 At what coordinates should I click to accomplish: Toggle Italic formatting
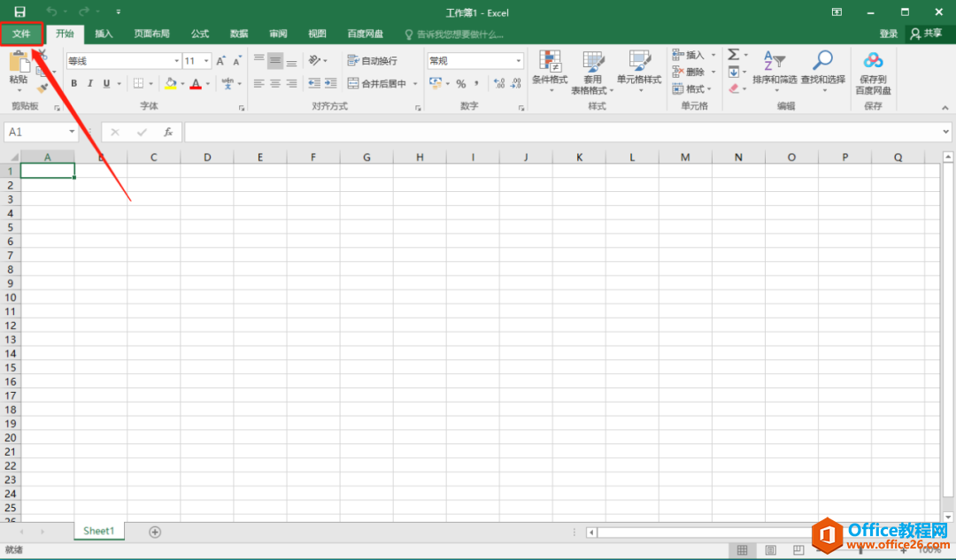[x=90, y=83]
